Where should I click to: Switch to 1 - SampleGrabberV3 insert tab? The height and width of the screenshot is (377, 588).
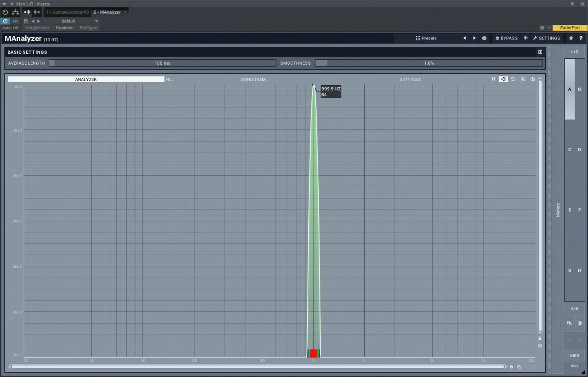67,12
